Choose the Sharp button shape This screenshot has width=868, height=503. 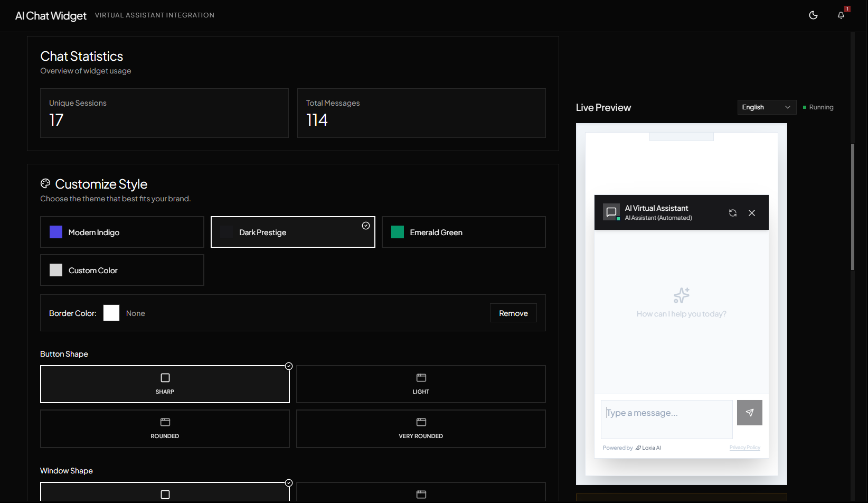165,384
